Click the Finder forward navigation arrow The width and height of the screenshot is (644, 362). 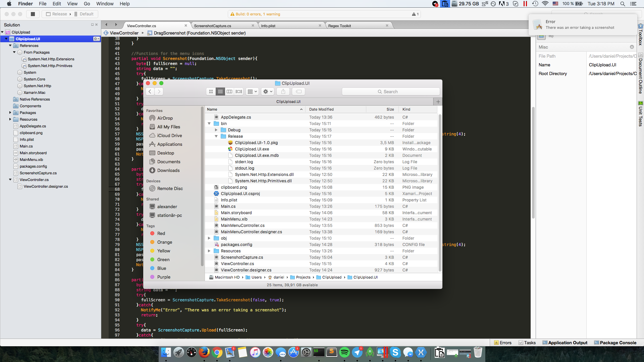click(x=159, y=92)
